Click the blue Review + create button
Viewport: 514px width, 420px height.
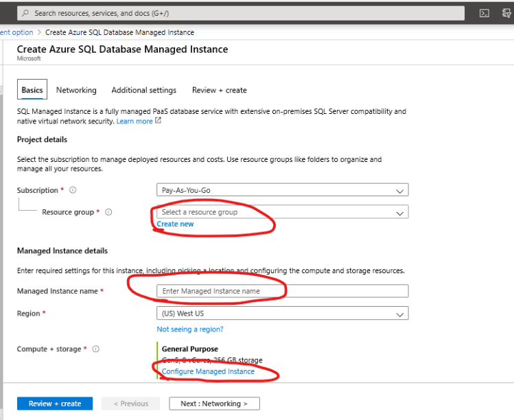pyautogui.click(x=55, y=404)
